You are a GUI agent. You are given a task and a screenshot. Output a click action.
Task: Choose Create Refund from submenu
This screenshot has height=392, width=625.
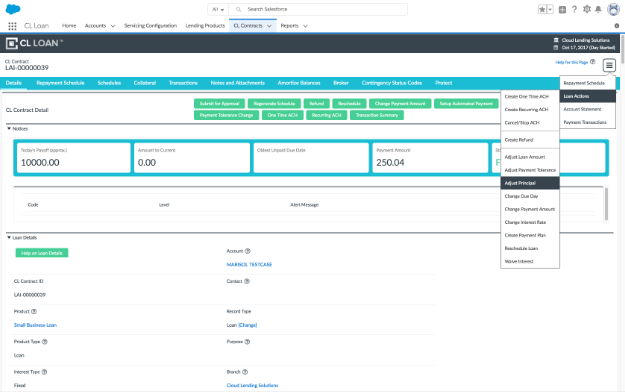click(x=530, y=140)
